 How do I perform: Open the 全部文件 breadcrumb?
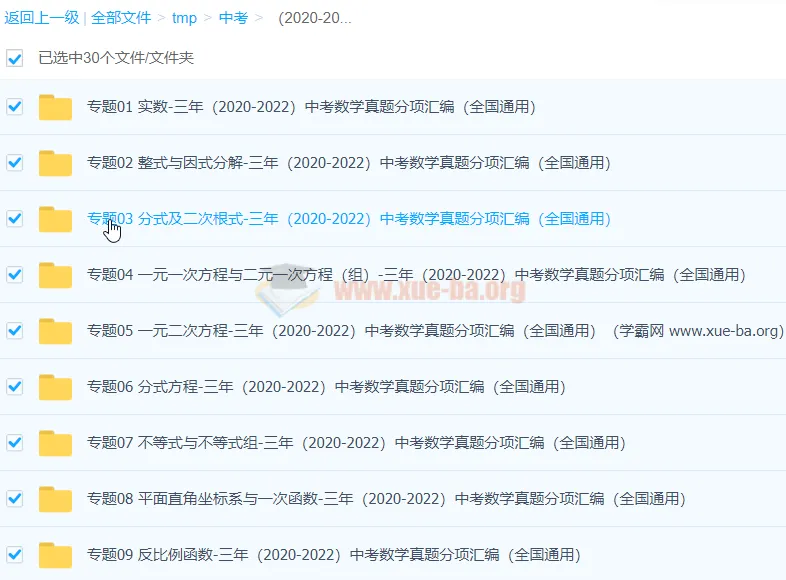[121, 18]
